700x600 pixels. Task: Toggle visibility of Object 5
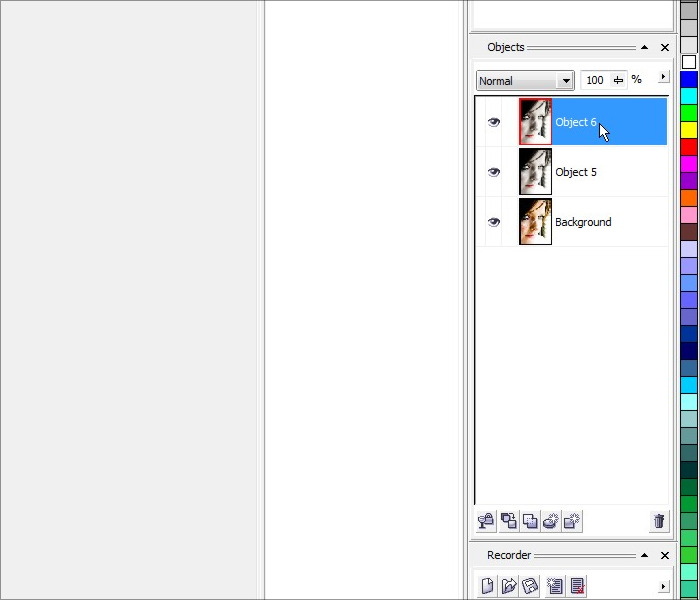(x=493, y=172)
